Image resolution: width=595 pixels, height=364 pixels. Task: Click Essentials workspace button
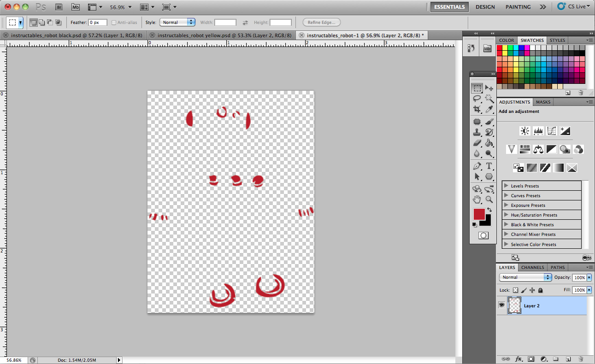point(449,7)
